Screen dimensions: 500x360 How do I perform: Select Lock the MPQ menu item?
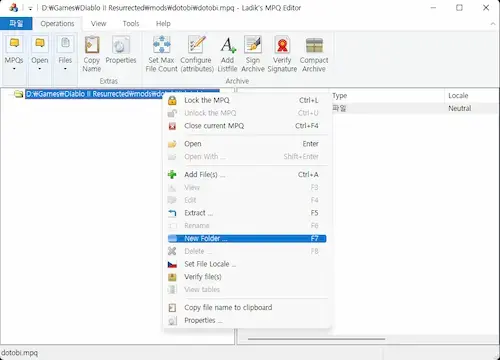coord(247,100)
